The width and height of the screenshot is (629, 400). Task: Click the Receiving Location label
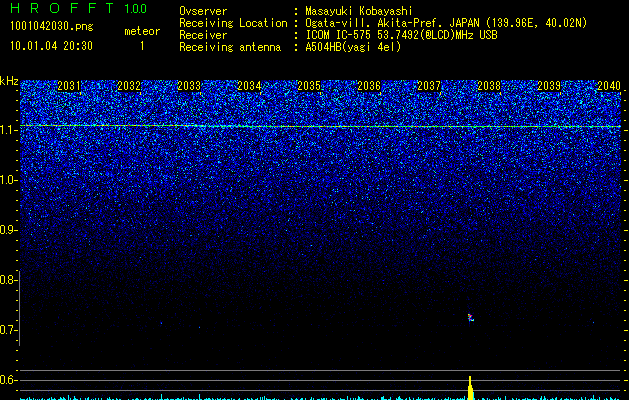[233, 23]
